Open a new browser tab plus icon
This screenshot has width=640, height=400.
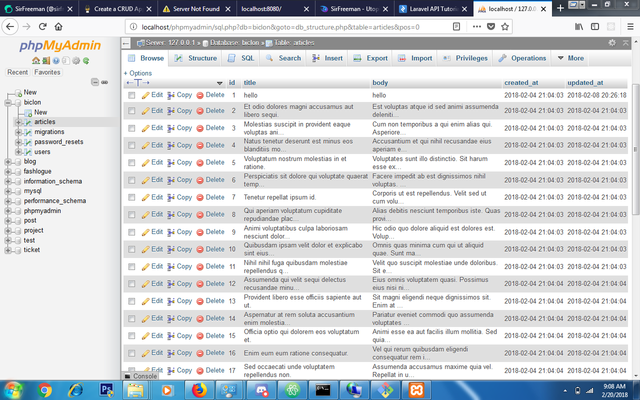point(560,8)
